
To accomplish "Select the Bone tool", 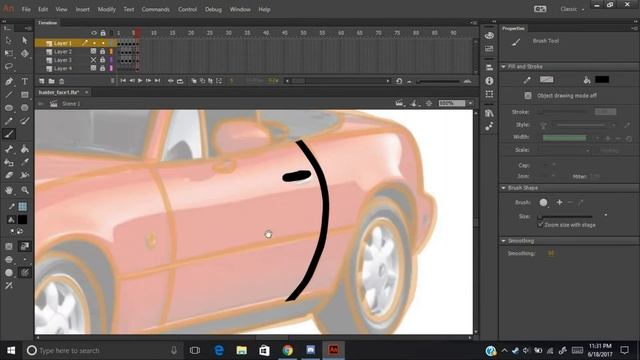I will tap(9, 149).
